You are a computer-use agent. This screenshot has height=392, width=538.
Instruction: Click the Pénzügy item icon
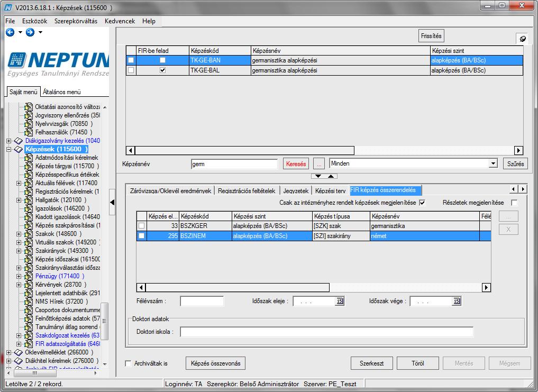pos(29,276)
